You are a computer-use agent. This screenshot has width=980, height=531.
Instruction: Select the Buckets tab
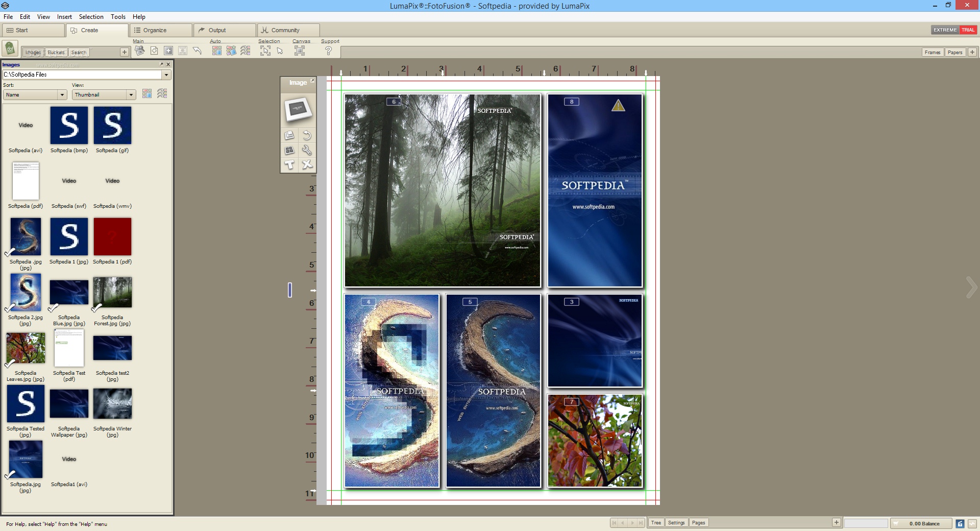pyautogui.click(x=56, y=52)
